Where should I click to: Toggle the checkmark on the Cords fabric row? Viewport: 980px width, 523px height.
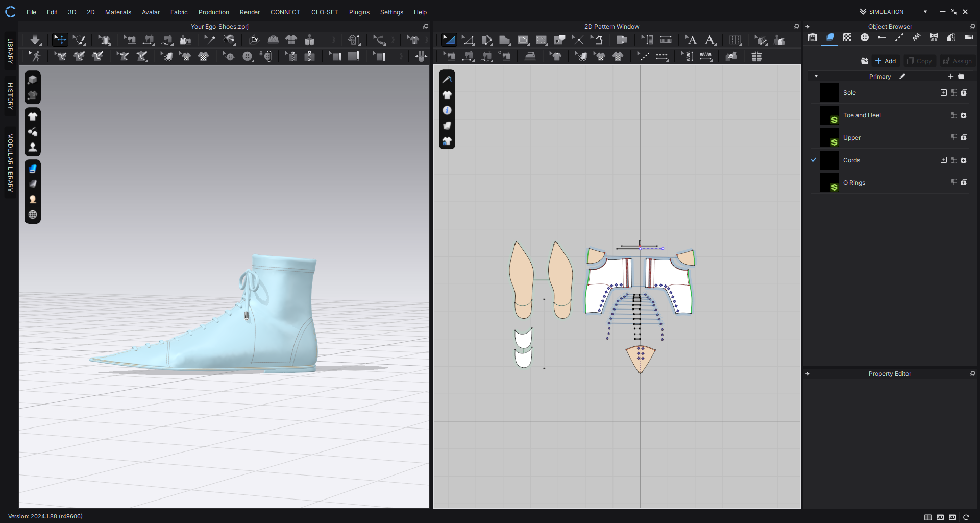click(814, 160)
